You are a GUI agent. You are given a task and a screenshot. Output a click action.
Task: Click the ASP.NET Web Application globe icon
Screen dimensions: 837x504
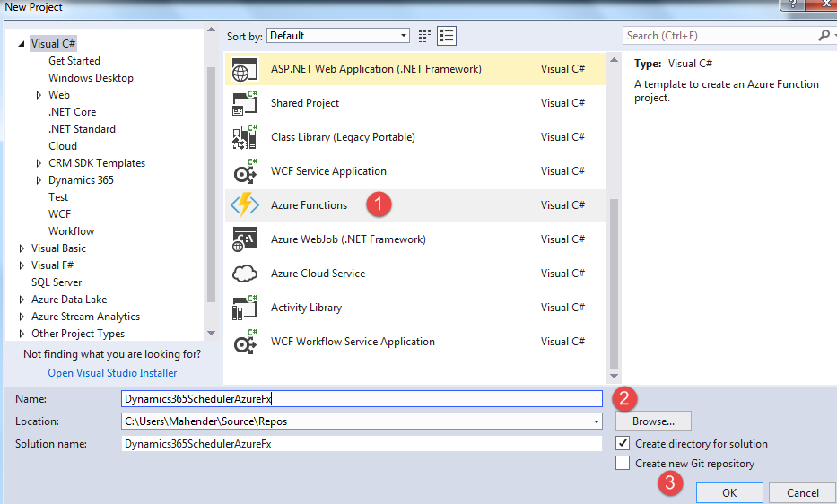pyautogui.click(x=245, y=69)
